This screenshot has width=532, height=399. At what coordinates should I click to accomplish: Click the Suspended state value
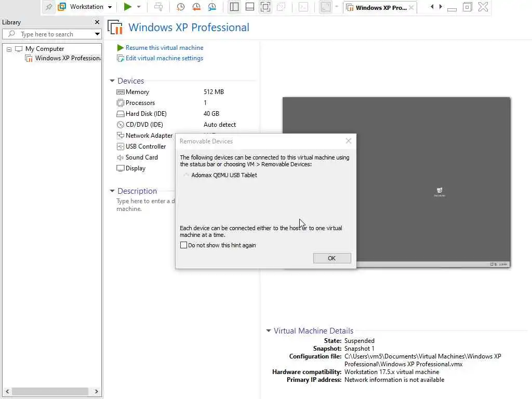pos(360,341)
